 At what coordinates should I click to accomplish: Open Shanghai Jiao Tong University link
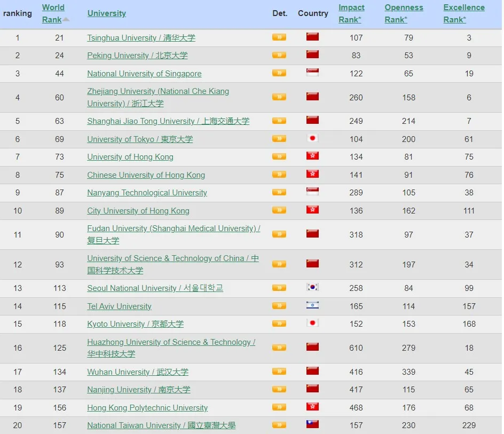(x=168, y=121)
